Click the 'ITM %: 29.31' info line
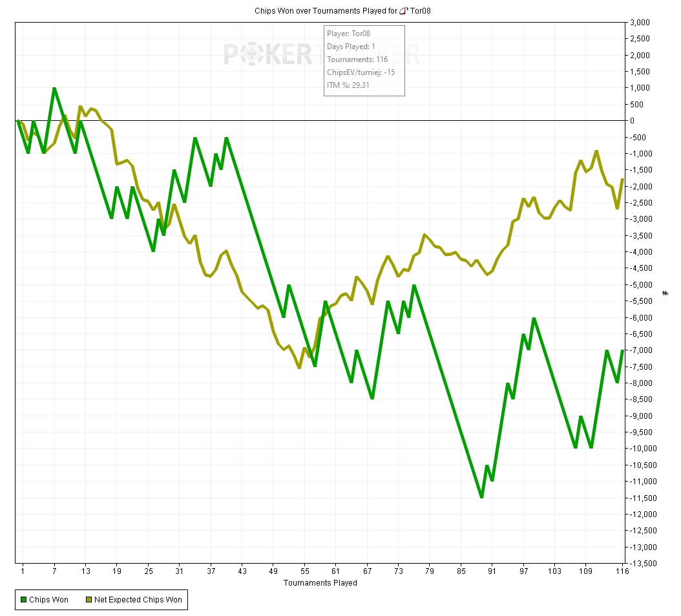The image size is (681, 616). [x=348, y=85]
